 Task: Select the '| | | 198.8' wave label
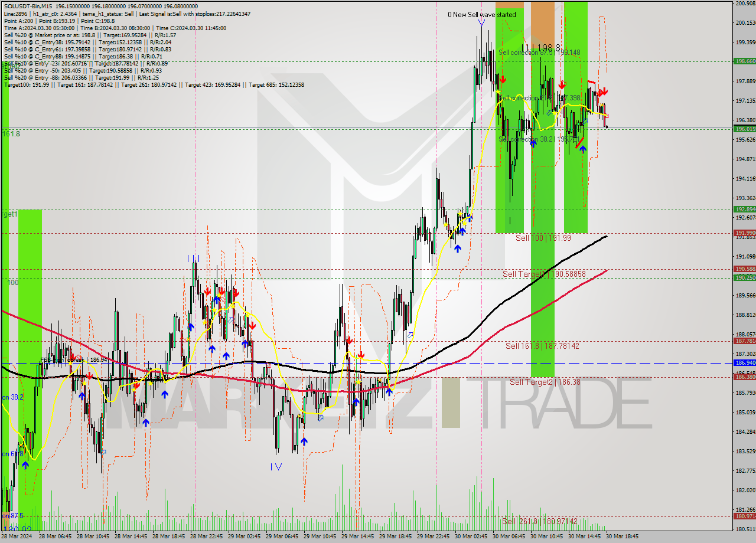point(542,47)
